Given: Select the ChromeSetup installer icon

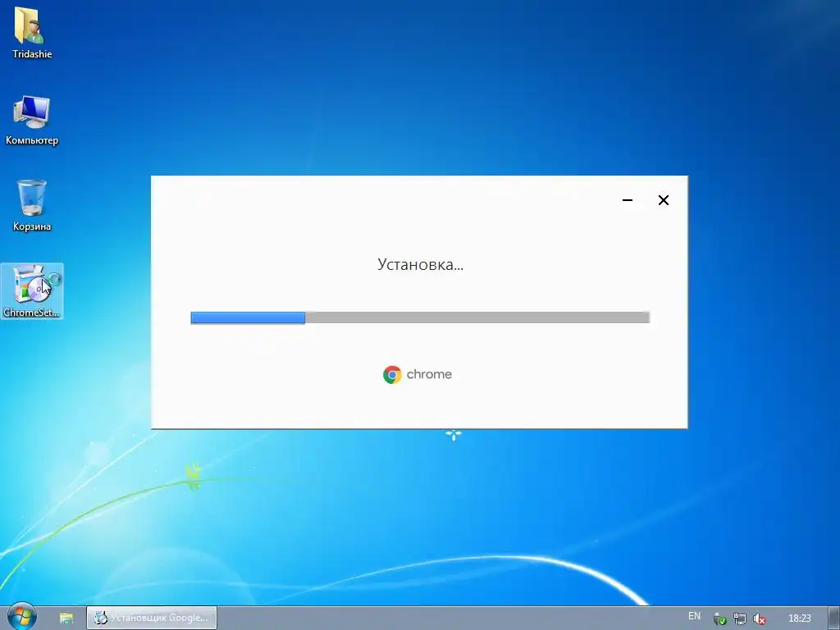Looking at the screenshot, I should pos(32,291).
